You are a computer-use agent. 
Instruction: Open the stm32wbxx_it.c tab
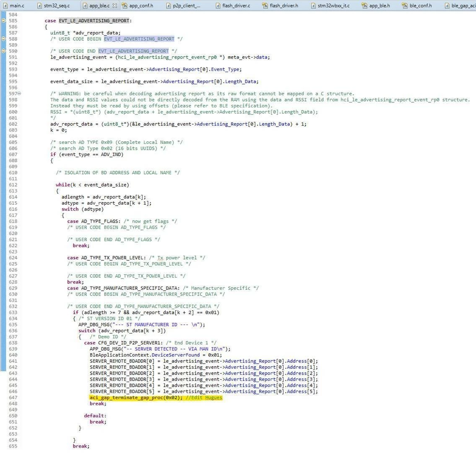point(330,5)
